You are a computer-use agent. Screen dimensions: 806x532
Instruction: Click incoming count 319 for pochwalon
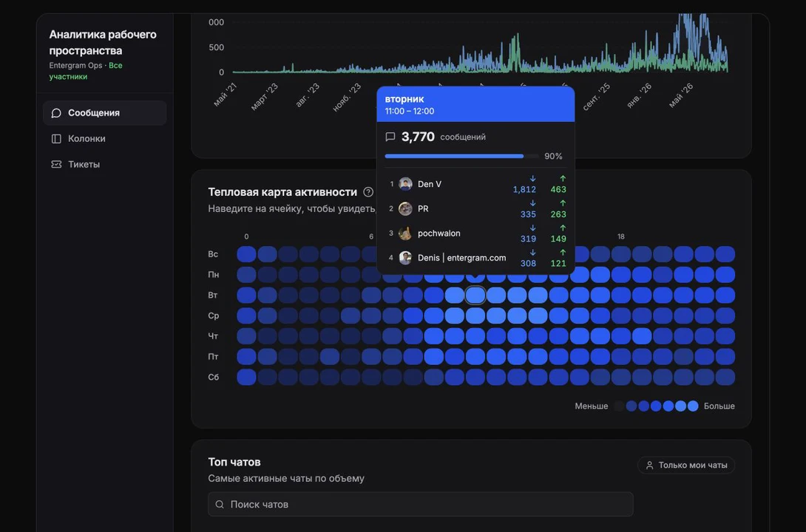[528, 239]
